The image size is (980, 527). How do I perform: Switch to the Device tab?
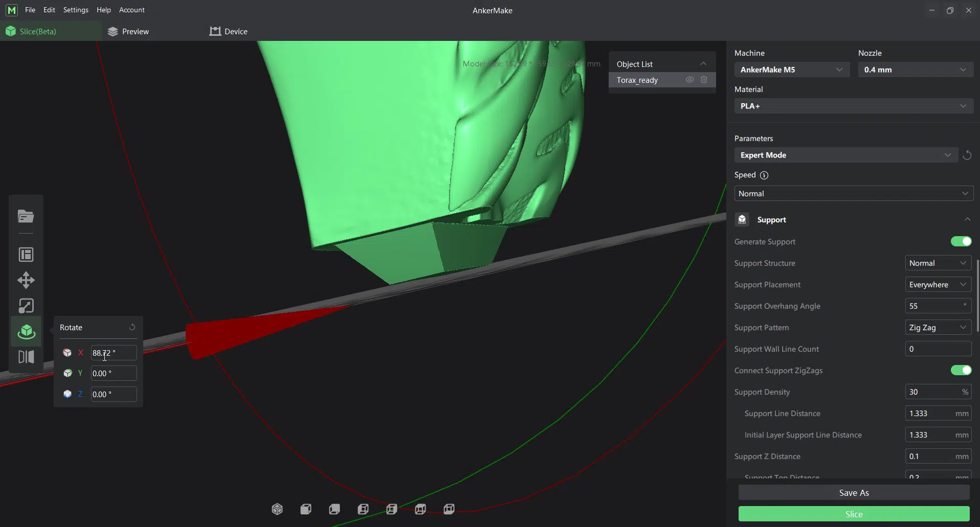pyautogui.click(x=229, y=31)
